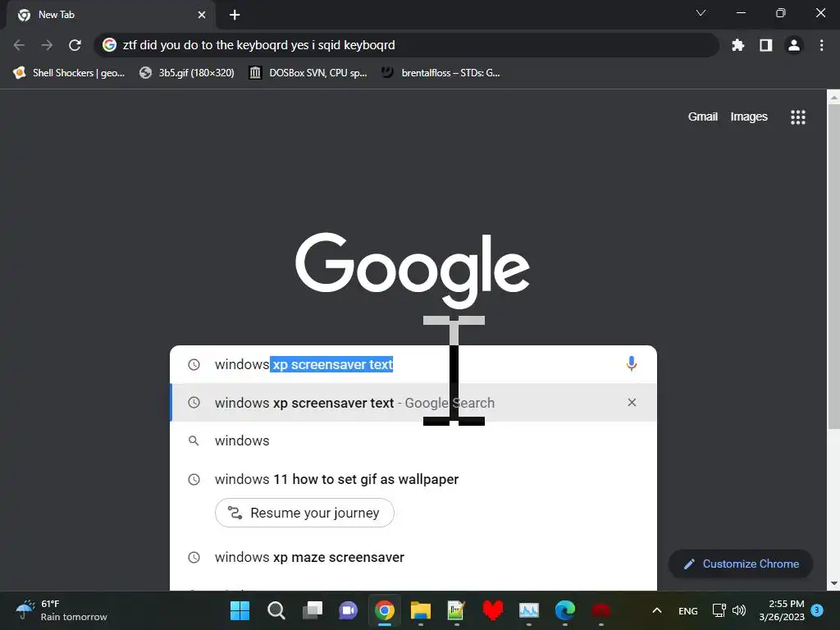The image size is (840, 630).
Task: Open the Shell Shockers bookmark
Action: 69,73
